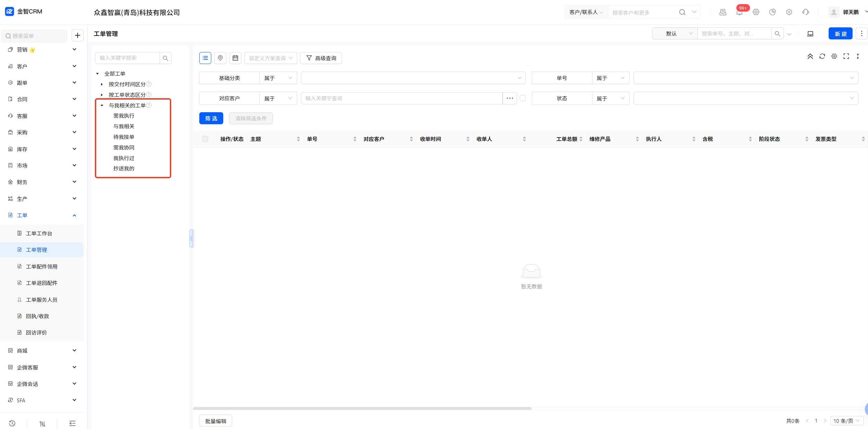Image resolution: width=868 pixels, height=429 pixels.
Task: Click the 新建 button
Action: pos(840,34)
